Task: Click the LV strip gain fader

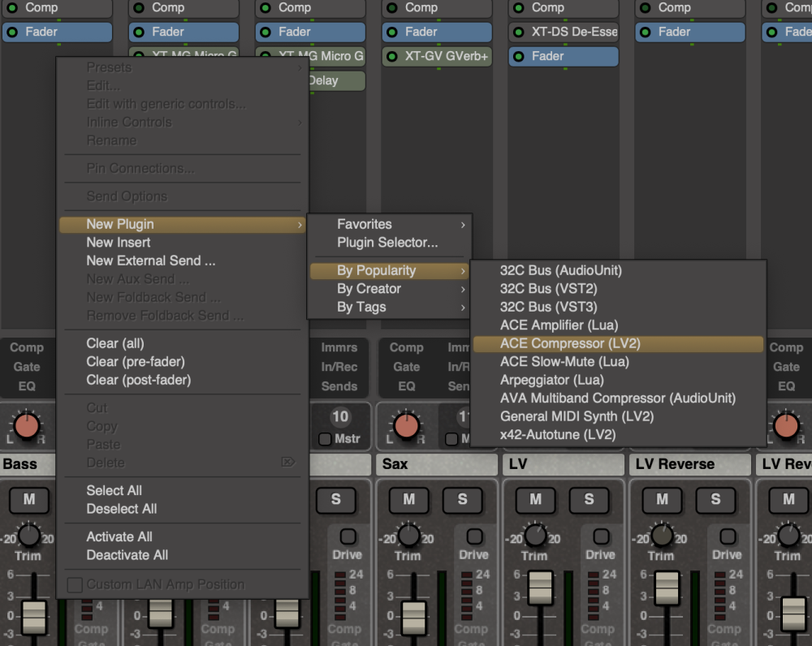Action: (x=541, y=588)
